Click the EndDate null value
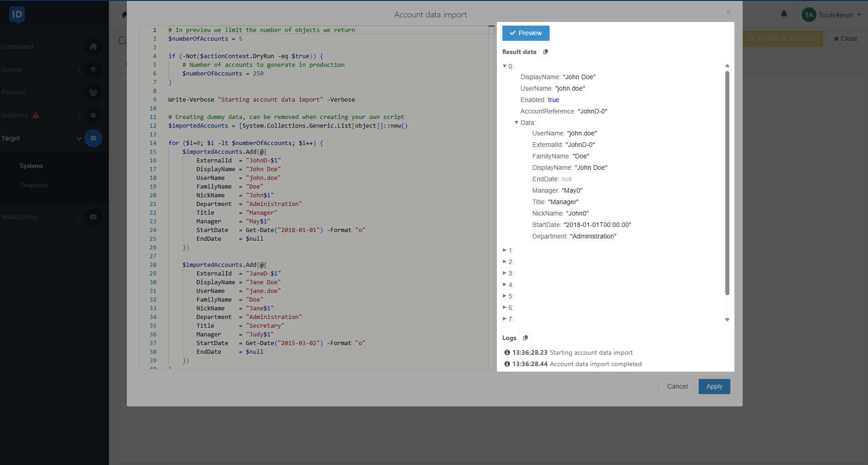 pyautogui.click(x=566, y=179)
